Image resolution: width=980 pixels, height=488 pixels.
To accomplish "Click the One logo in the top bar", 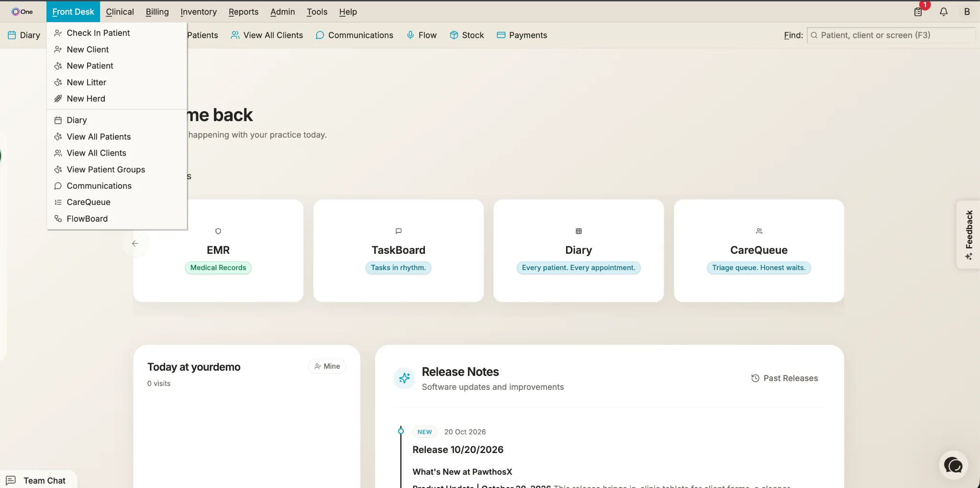I will pos(22,11).
